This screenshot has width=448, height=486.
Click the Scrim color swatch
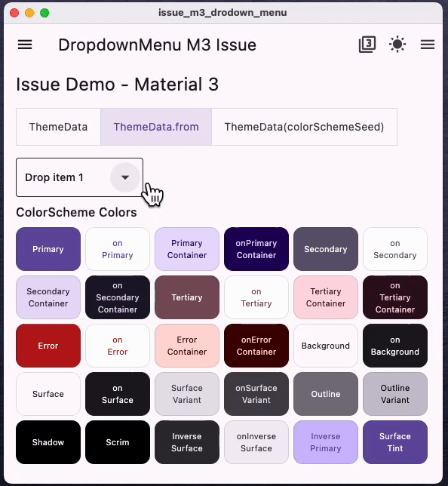(118, 442)
